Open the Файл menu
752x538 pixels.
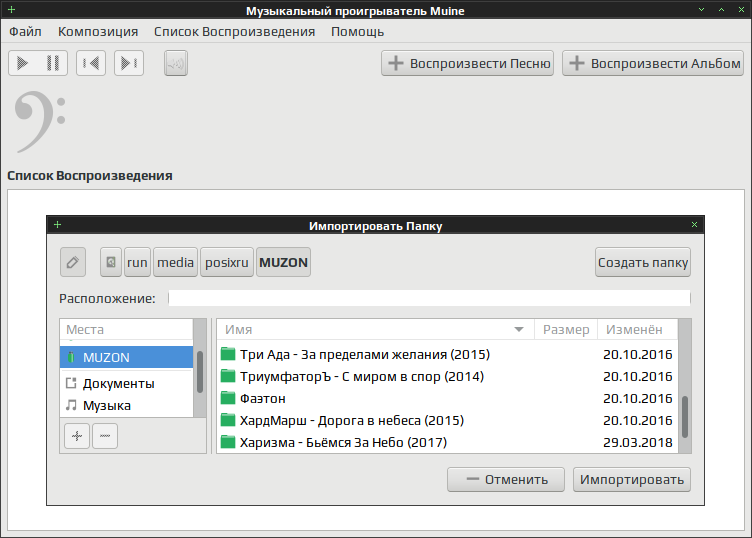click(x=25, y=32)
